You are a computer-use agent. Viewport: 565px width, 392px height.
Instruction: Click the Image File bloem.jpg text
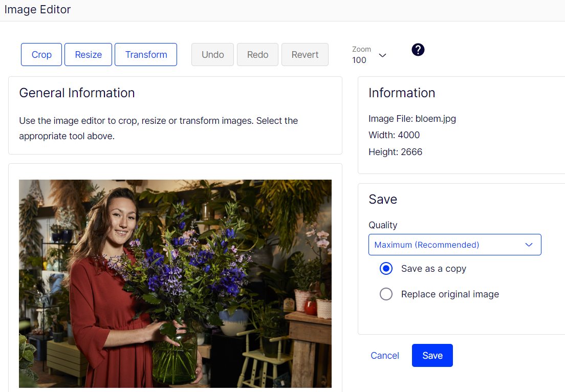pos(412,119)
